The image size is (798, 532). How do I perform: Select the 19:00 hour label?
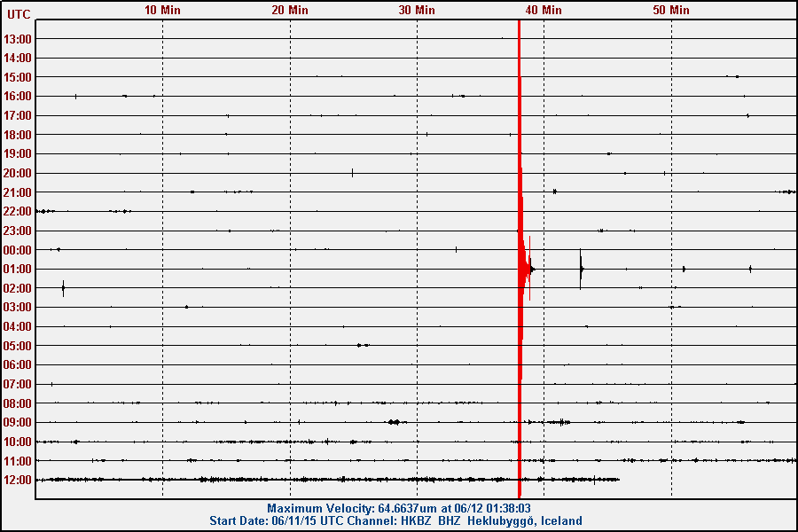[x=18, y=153]
